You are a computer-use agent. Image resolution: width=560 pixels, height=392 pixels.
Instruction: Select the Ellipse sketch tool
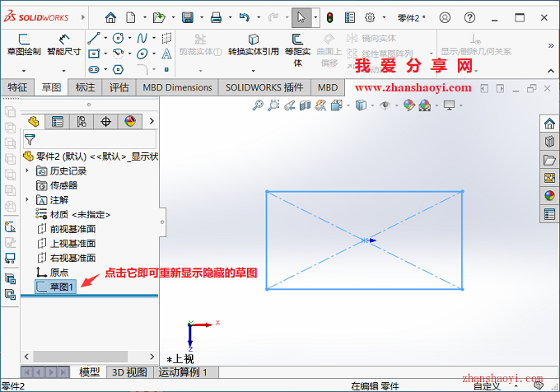click(x=142, y=54)
